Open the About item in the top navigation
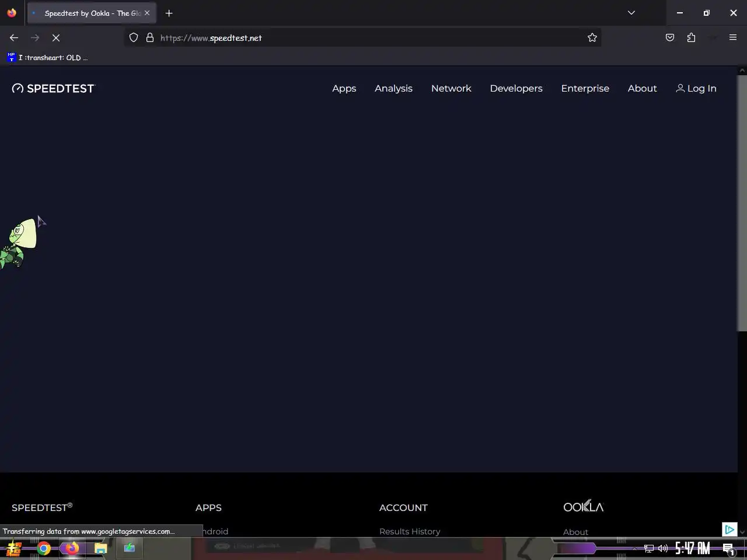Screen dimensions: 747x560 point(643,88)
